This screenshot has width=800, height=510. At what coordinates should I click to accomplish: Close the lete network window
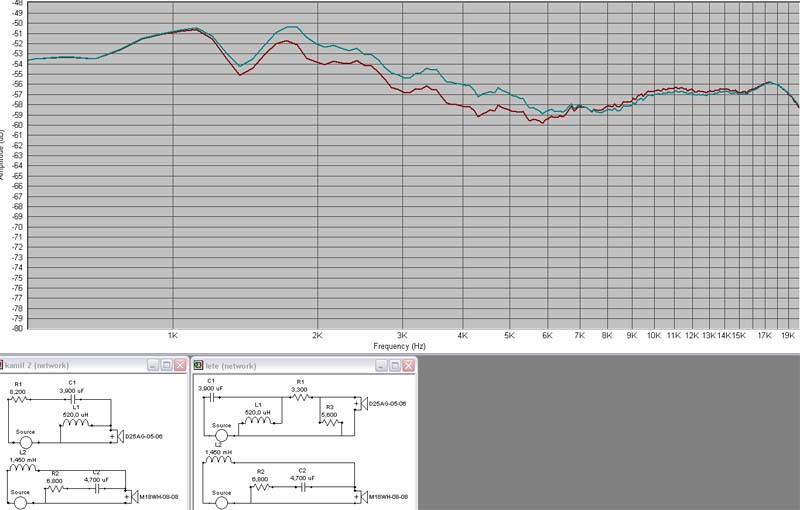click(408, 366)
